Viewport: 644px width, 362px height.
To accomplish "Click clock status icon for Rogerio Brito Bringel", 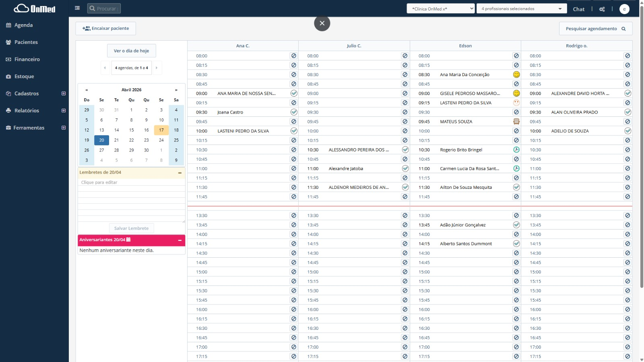I will [x=516, y=150].
